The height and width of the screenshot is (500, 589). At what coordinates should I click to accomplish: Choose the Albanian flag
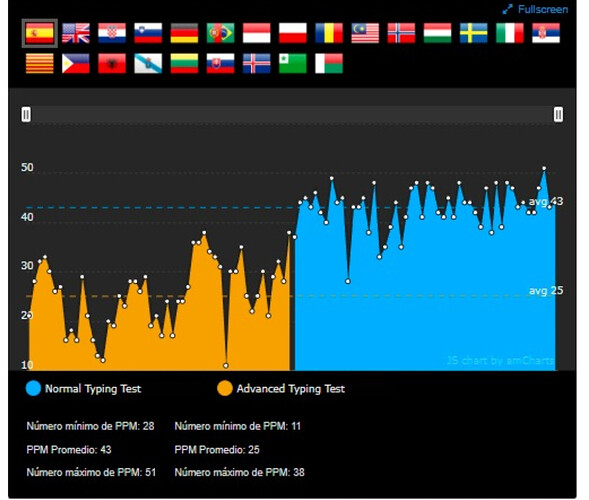tap(112, 63)
